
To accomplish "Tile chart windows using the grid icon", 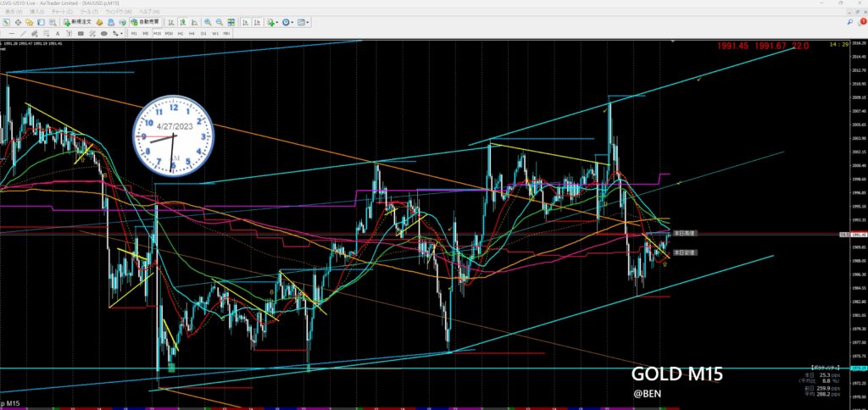I will (x=230, y=23).
